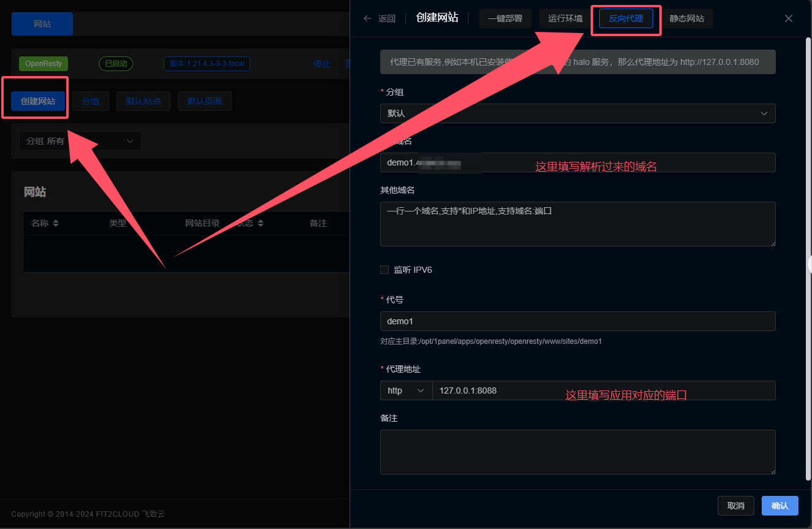The width and height of the screenshot is (812, 529).
Task: Enable the 监听 IPV6 checkbox
Action: 385,270
